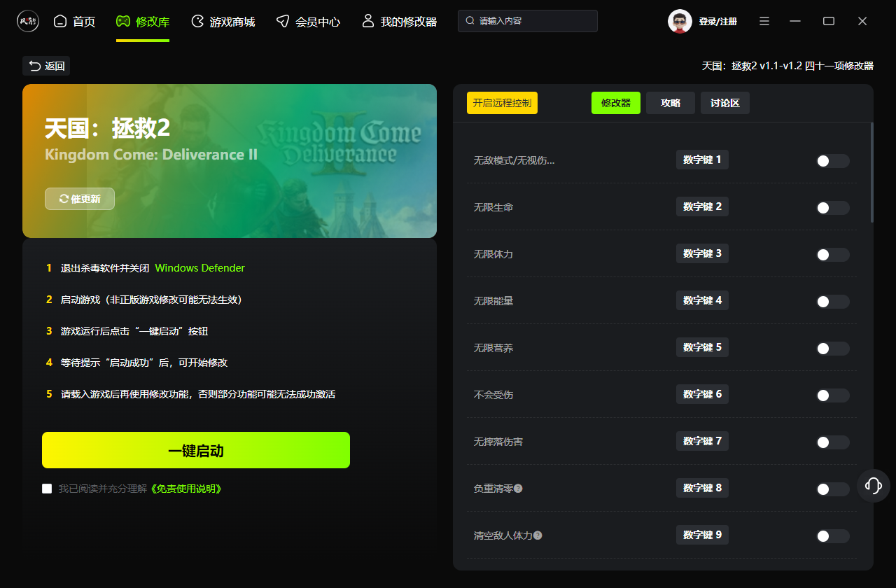The width and height of the screenshot is (896, 588).
Task: Maximize the application window
Action: [829, 22]
